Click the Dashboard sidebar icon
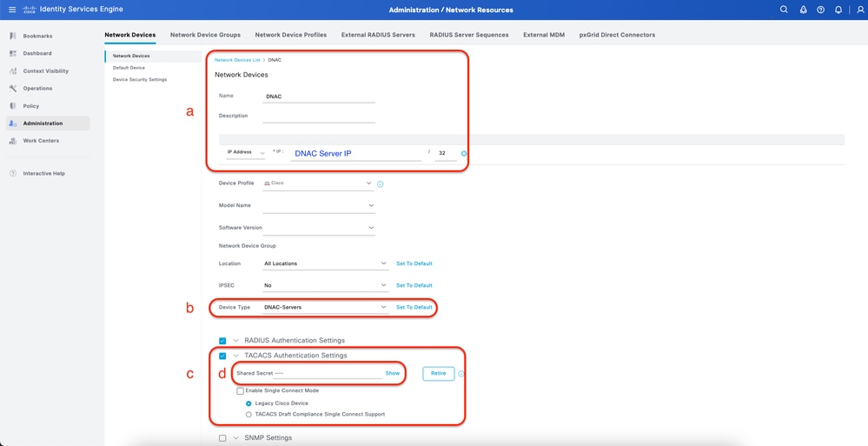This screenshot has height=446, width=868. pyautogui.click(x=13, y=53)
